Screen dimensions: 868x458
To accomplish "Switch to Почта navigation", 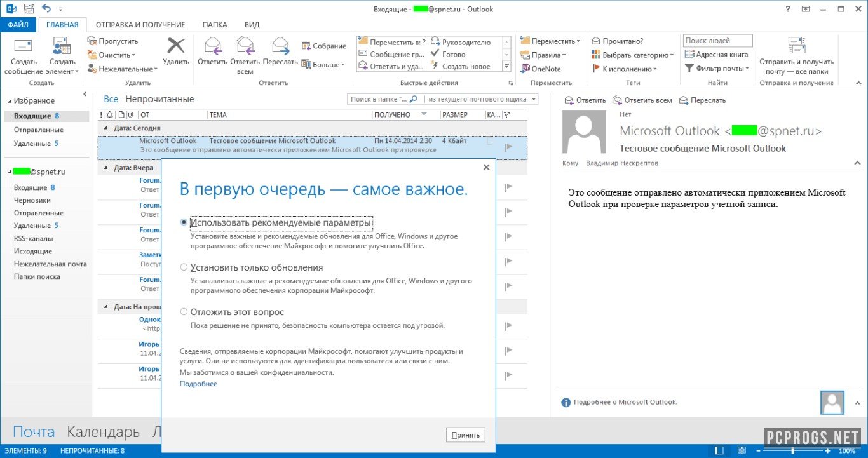I will [34, 432].
